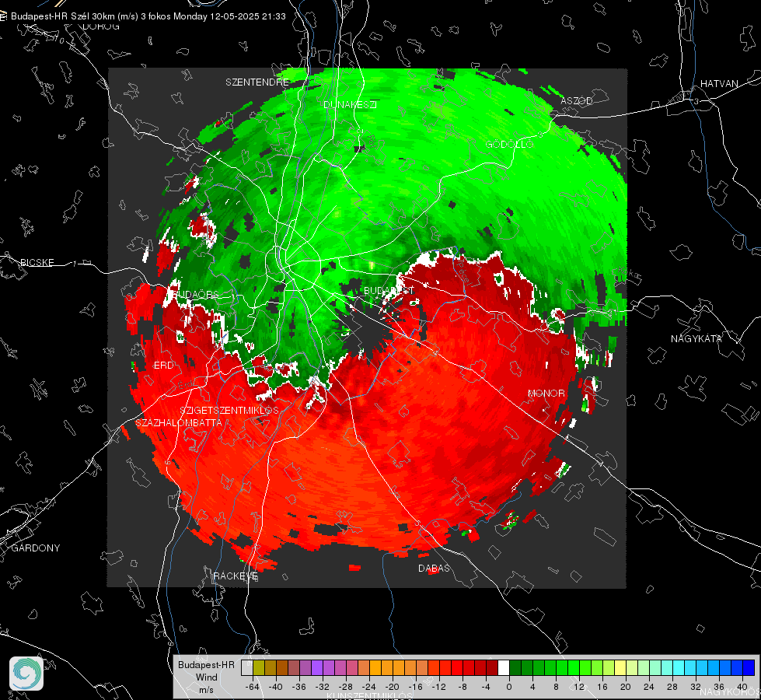The image size is (761, 700).
Task: Click the 'Budapest-HR Wind m/s' legend label
Action: pos(206,677)
